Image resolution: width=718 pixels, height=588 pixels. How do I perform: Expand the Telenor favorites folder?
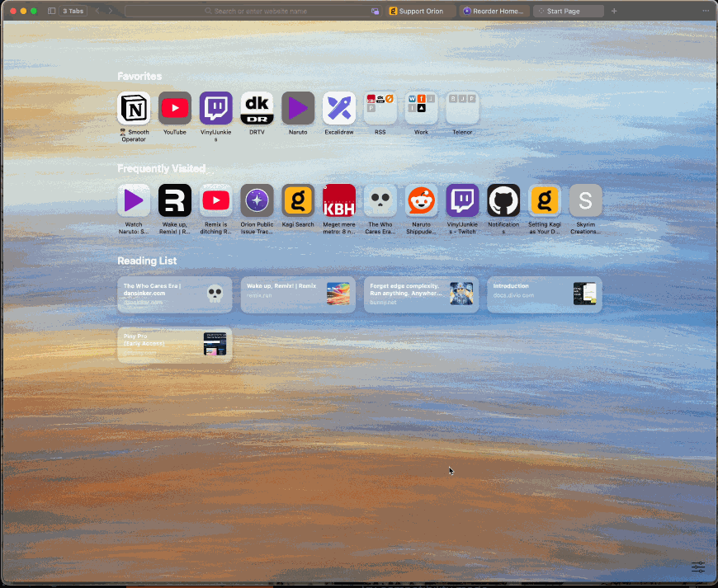coord(462,108)
